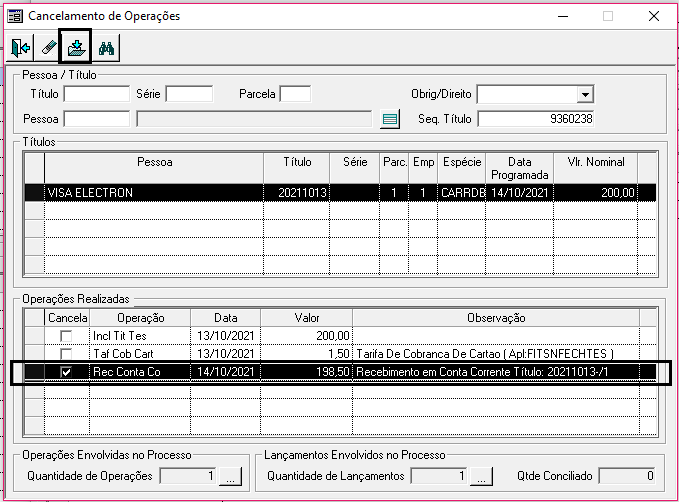Screen dimensions: 679x502
Task: Click the window title bar app icon
Action: tap(16, 16)
